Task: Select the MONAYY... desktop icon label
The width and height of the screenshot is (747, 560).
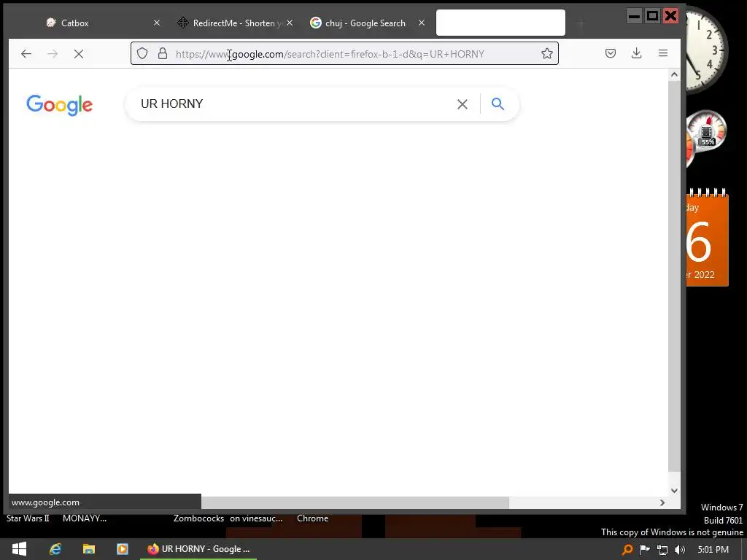Action: pyautogui.click(x=85, y=518)
